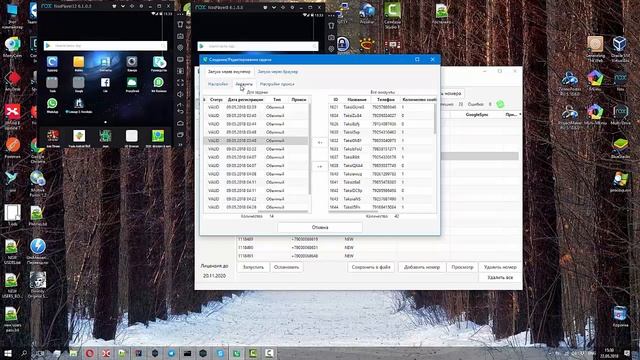Click the fullscreen icon in the left Nox sidebar
640x360 pixels.
180,82
